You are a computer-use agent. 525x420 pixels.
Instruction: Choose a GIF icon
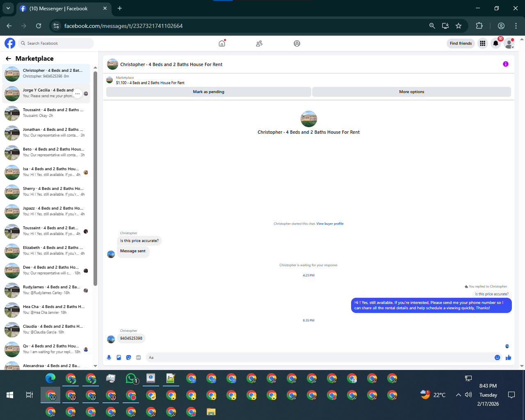tap(139, 358)
